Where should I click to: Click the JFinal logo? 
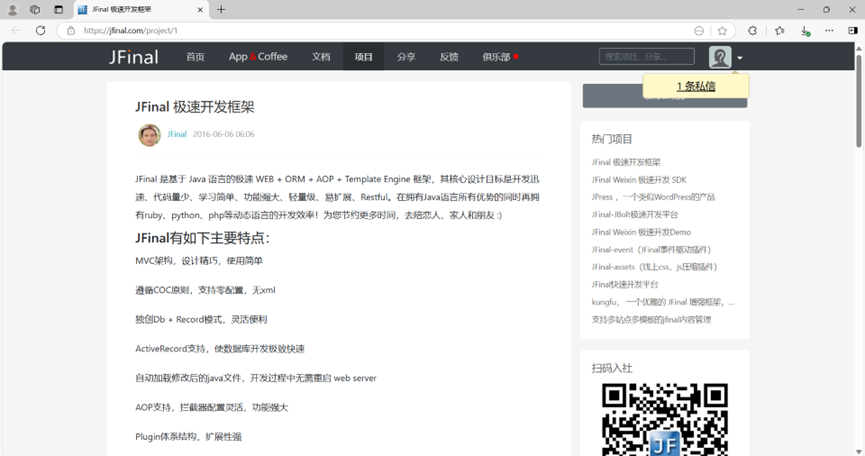point(134,57)
